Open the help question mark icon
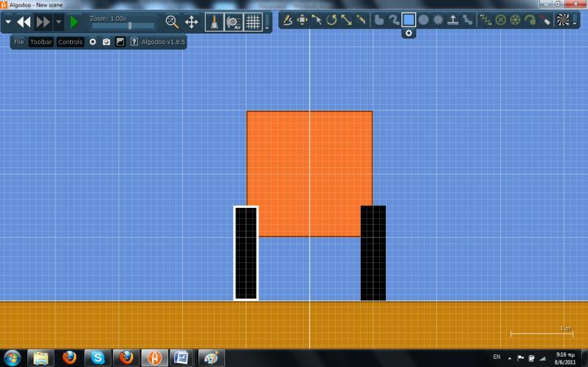 pyautogui.click(x=134, y=42)
